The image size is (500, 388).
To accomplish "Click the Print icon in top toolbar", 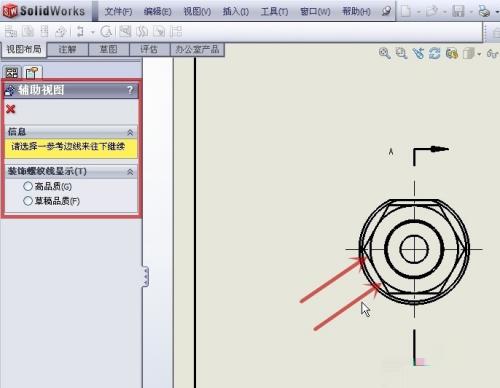I will click(484, 11).
